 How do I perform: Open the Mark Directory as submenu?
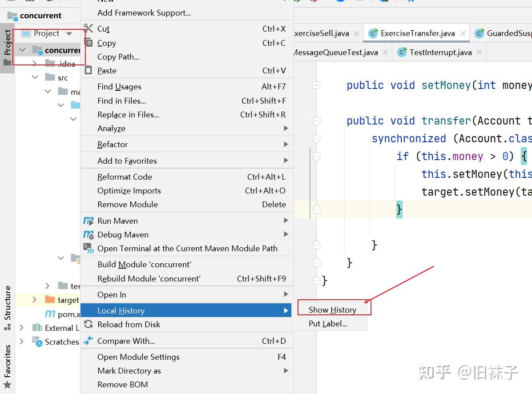[x=187, y=370]
